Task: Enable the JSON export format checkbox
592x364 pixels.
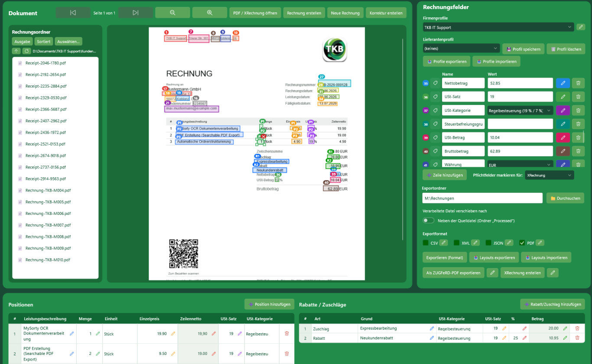Action: pyautogui.click(x=488, y=243)
